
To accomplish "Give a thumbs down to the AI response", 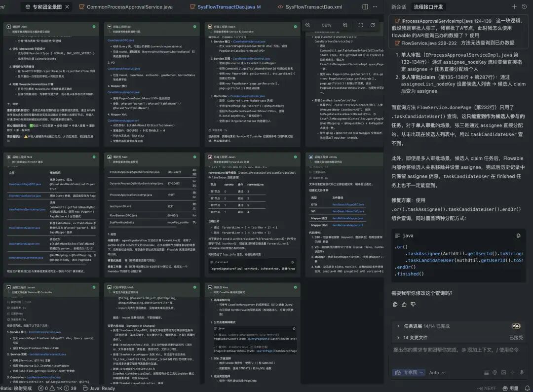I will click(x=413, y=304).
